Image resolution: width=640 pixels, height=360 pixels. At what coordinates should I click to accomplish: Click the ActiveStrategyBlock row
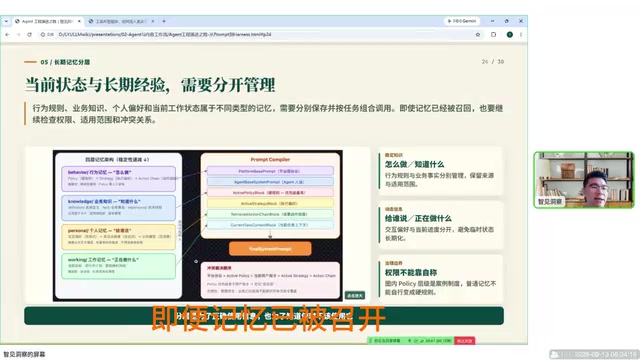(x=270, y=203)
